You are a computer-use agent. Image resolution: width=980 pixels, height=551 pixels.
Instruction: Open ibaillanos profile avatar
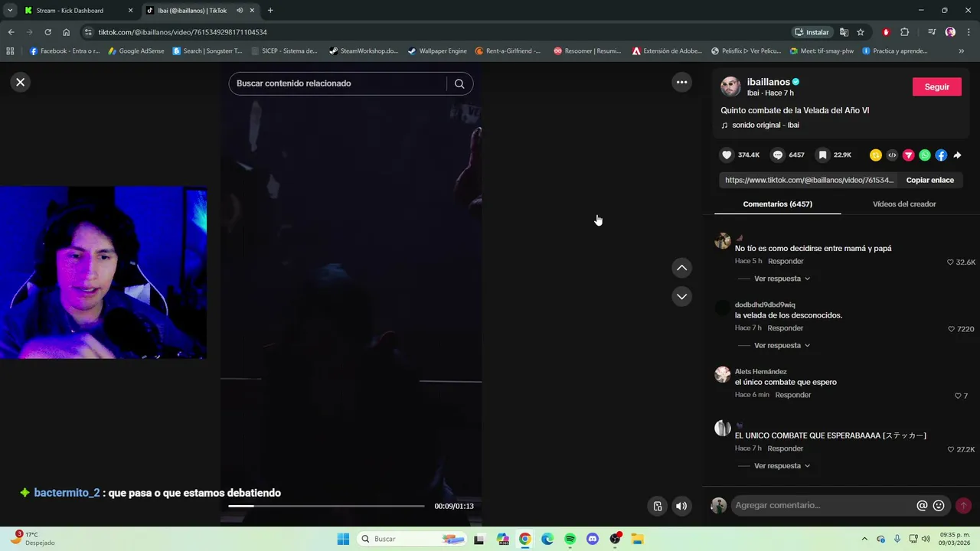click(730, 86)
